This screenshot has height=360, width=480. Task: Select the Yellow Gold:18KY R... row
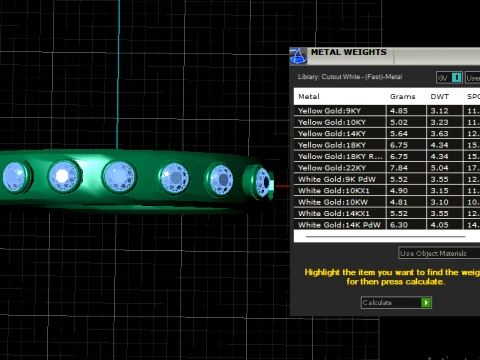pyautogui.click(x=387, y=157)
